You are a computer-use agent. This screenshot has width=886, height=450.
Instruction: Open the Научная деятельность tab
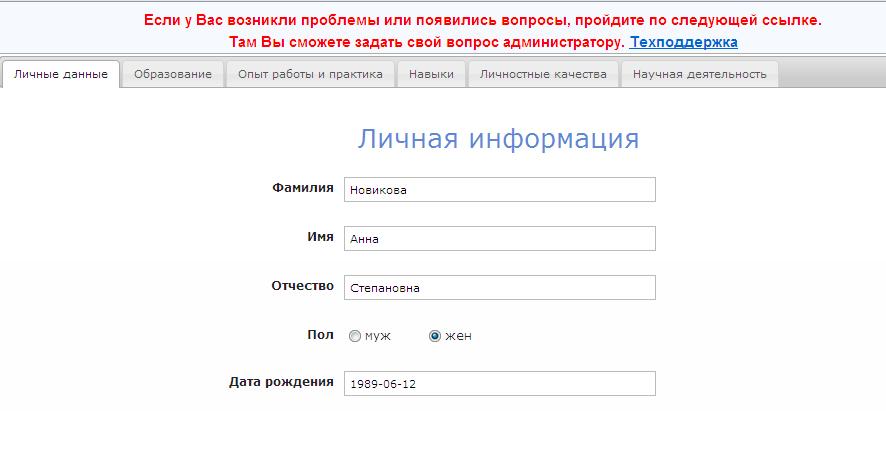(x=700, y=74)
